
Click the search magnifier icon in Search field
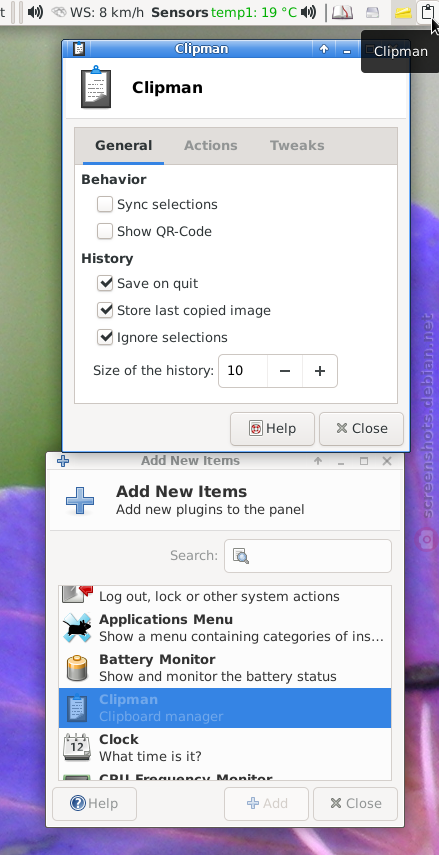(x=240, y=556)
